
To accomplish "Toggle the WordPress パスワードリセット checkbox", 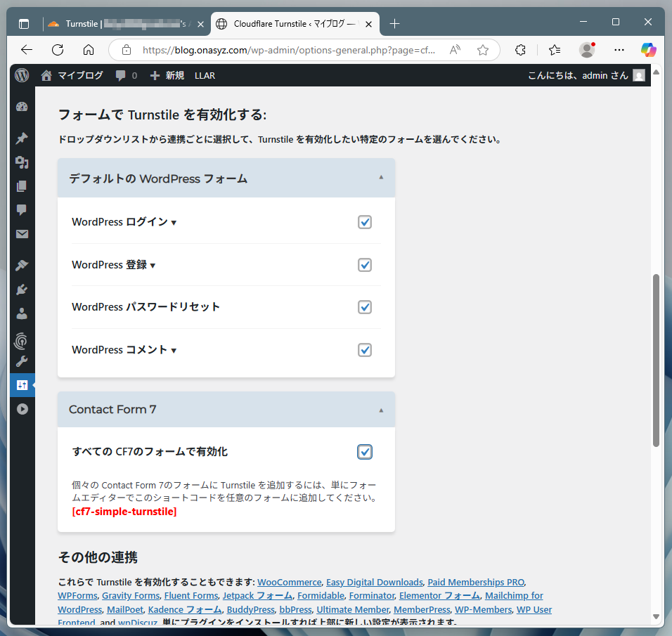I will [x=364, y=307].
